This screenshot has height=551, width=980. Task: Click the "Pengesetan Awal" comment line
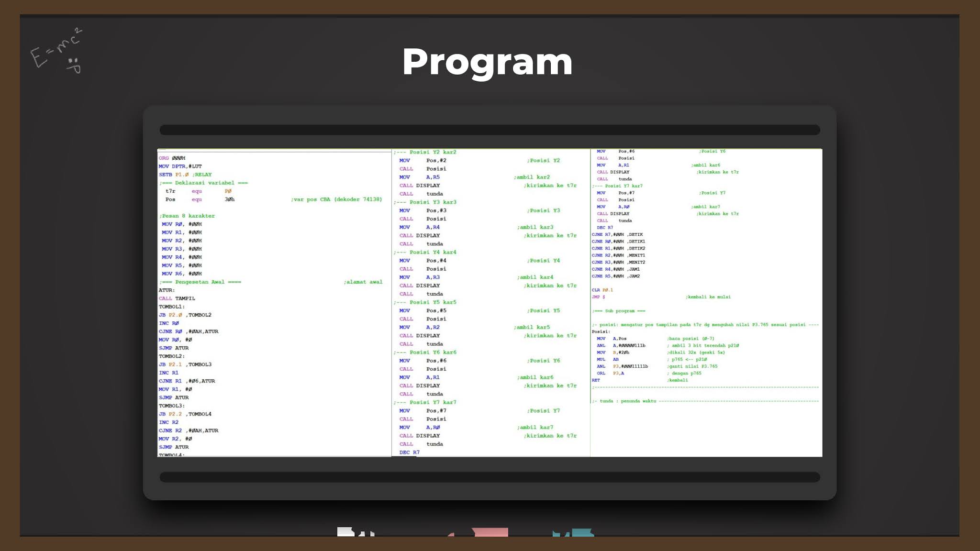click(x=201, y=282)
